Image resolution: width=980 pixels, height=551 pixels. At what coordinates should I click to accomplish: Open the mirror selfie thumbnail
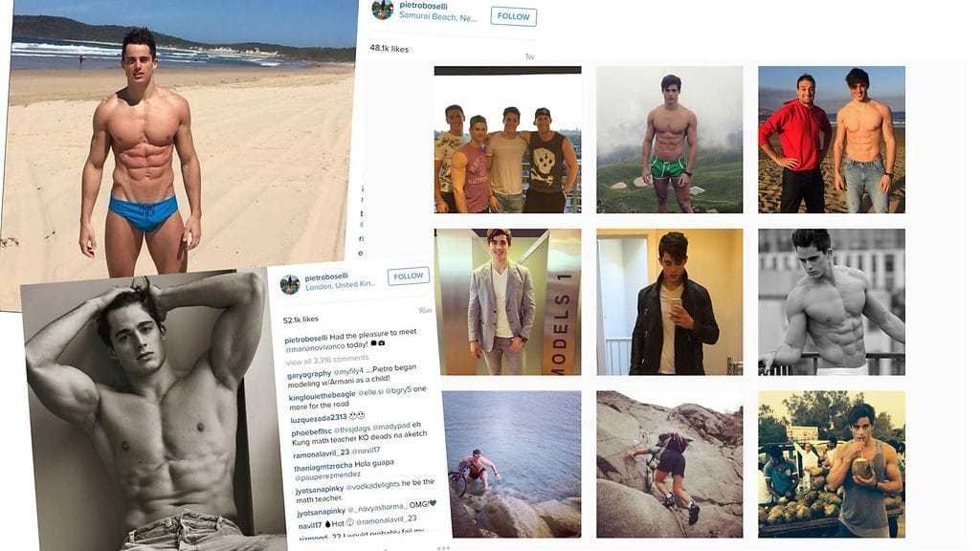coord(669,301)
